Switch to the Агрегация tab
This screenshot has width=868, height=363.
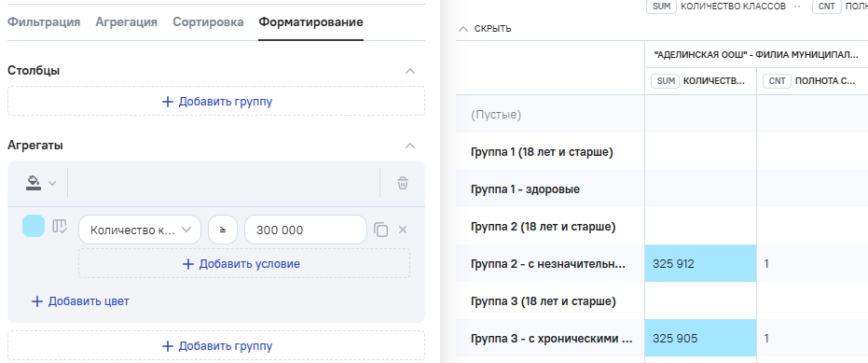(x=126, y=22)
